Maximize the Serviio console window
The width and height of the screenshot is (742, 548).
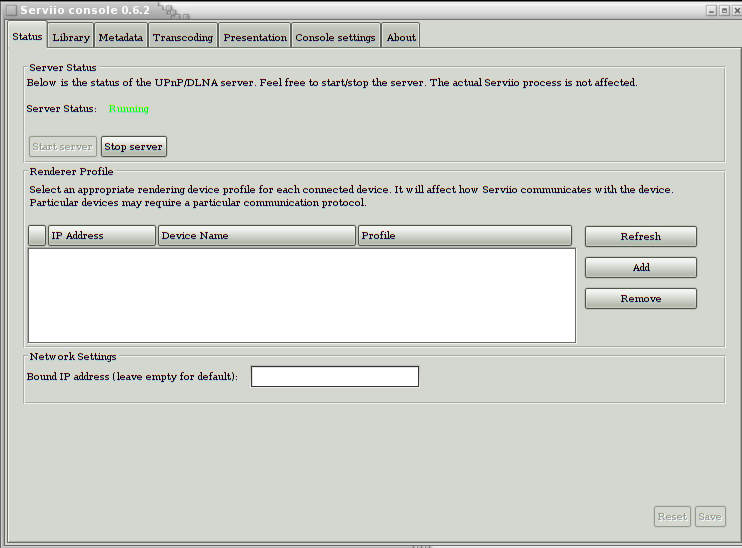(724, 10)
